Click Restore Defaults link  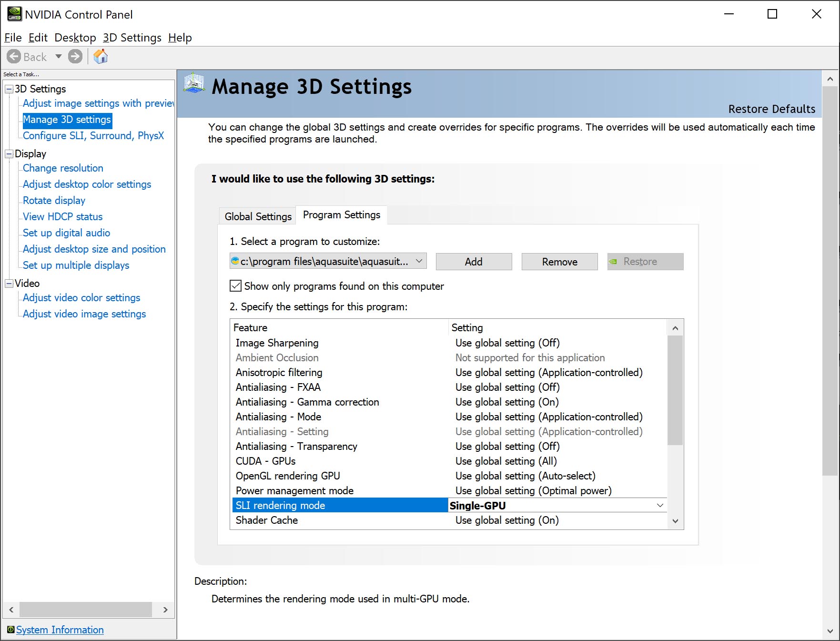click(771, 109)
